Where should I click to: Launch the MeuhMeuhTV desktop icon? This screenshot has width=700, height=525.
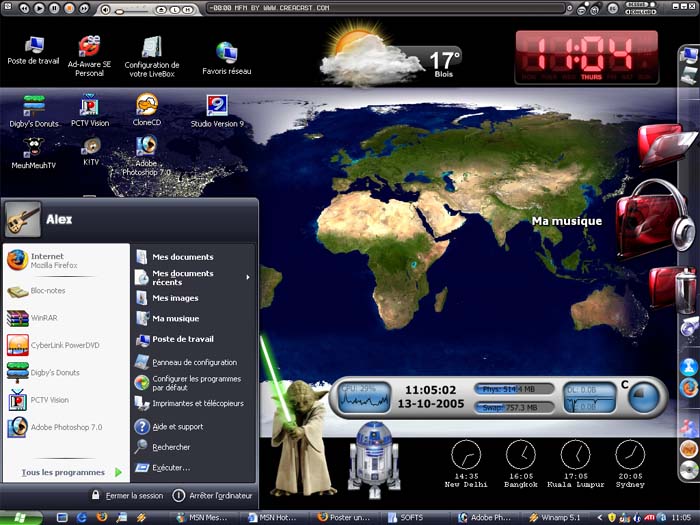pos(33,153)
